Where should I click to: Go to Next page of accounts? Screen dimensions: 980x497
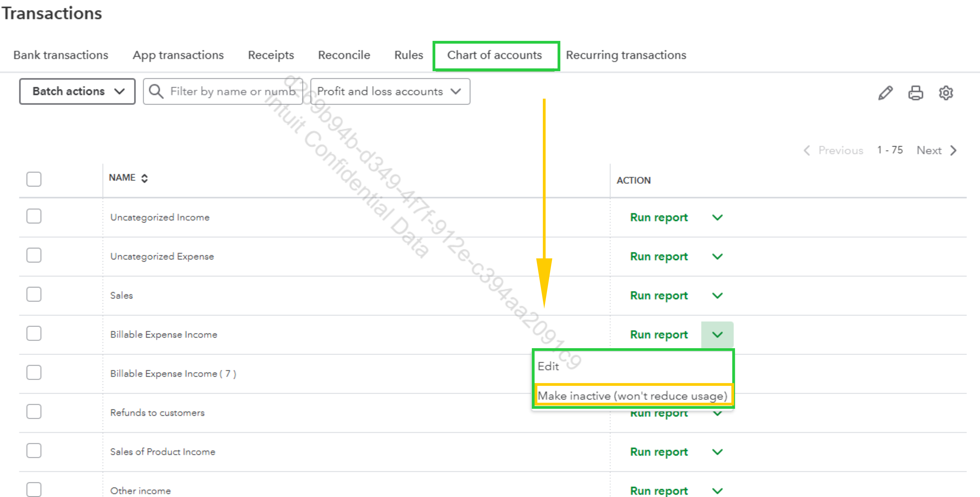936,150
